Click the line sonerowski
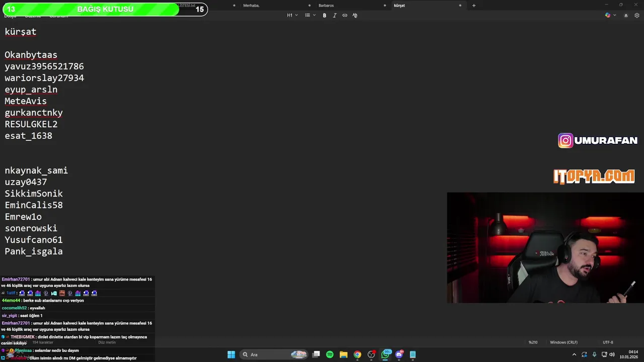This screenshot has width=644, height=362. [x=31, y=228]
